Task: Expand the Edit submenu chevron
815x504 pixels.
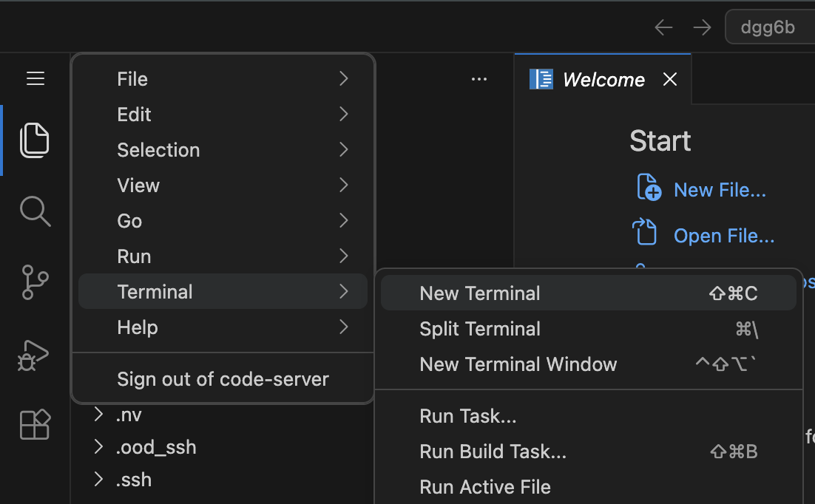Action: (343, 114)
